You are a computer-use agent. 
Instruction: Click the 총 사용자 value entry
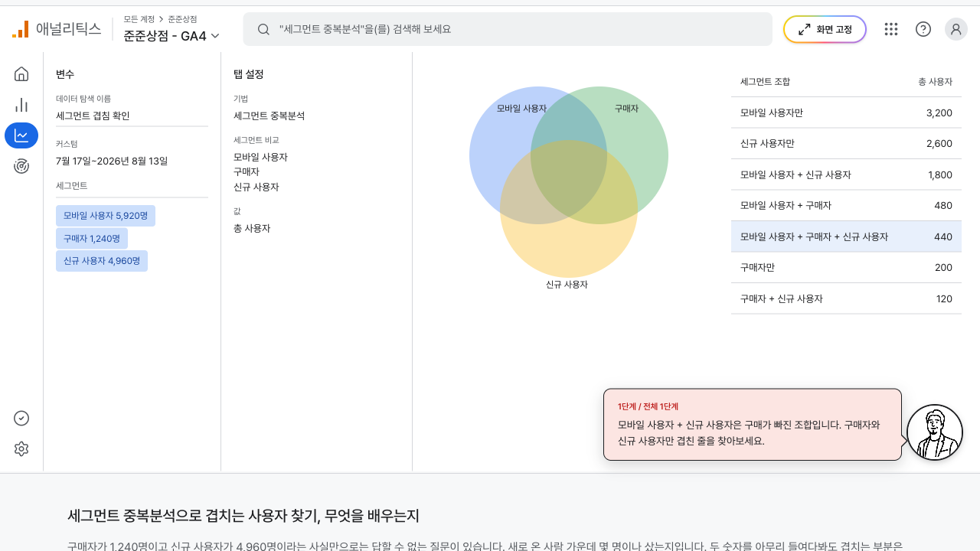tap(252, 228)
